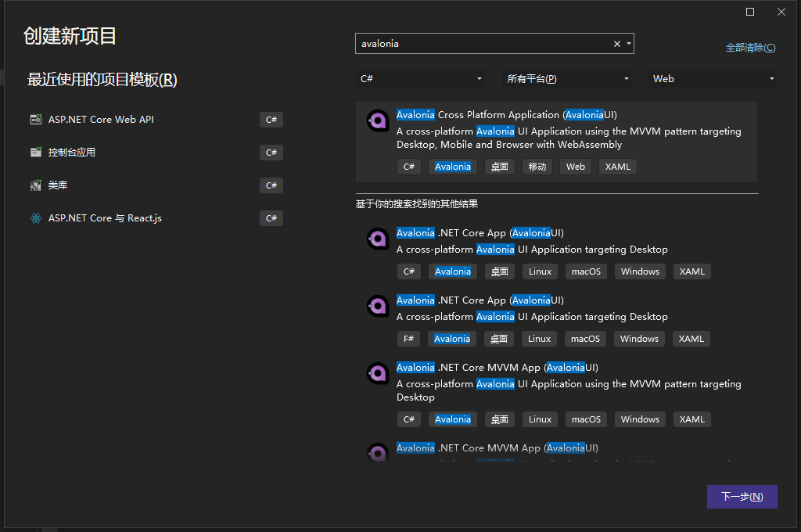Click the C# tag beside 类库
This screenshot has width=801, height=532.
[x=271, y=185]
